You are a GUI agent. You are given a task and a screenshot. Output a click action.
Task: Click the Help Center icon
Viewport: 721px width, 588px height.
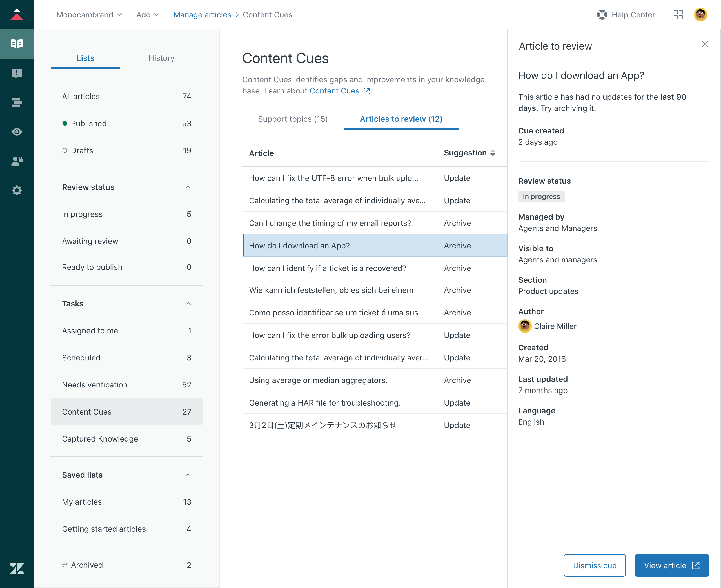pyautogui.click(x=602, y=15)
